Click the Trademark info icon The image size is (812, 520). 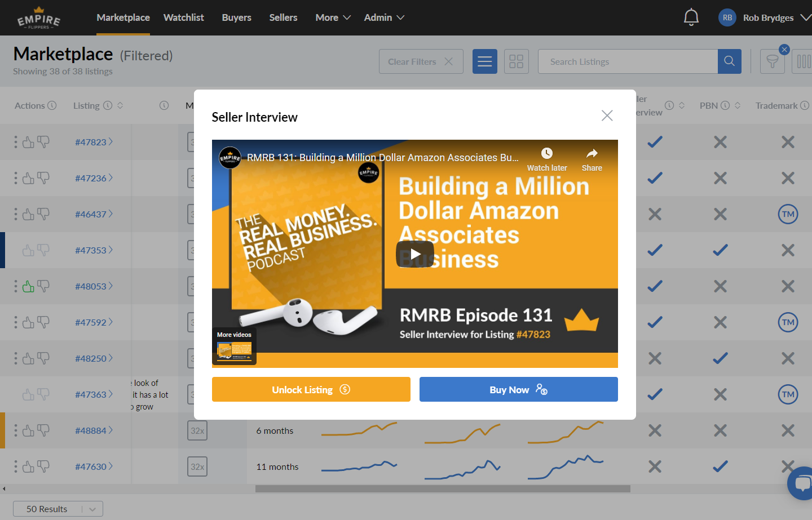click(805, 105)
